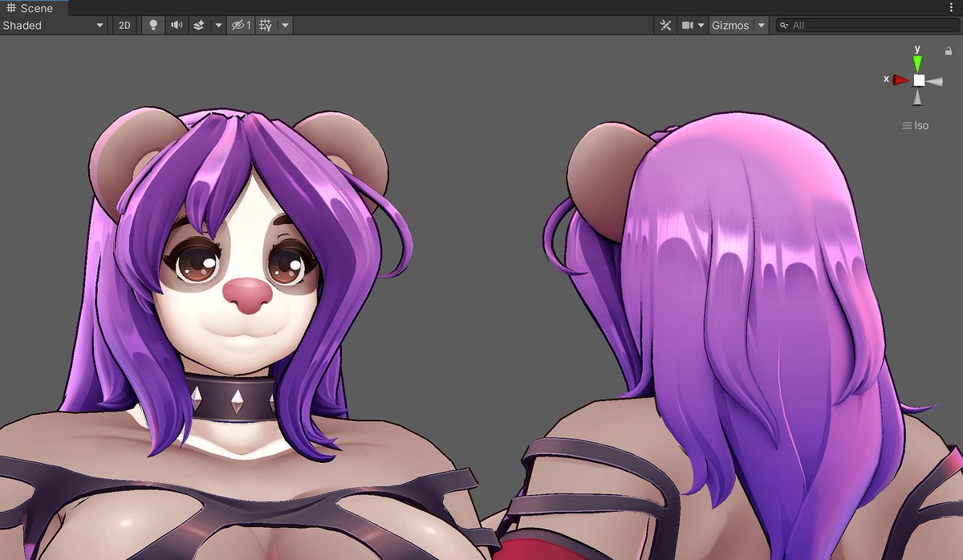Image resolution: width=963 pixels, height=560 pixels.
Task: Open the Gizmos dropdown arrow
Action: point(761,26)
